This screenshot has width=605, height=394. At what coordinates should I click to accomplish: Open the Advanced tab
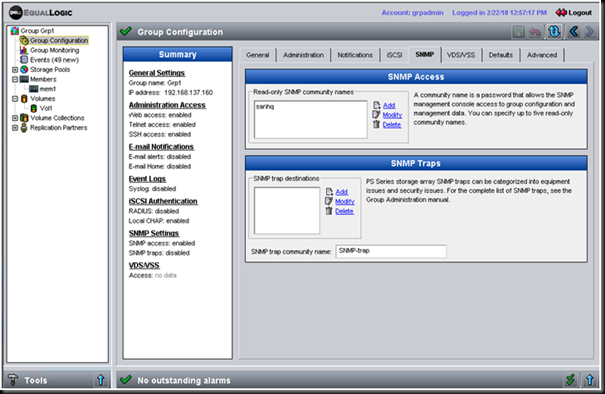coord(542,55)
